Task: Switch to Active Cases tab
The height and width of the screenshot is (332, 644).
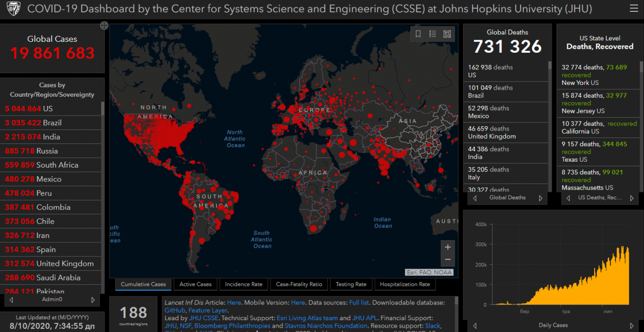Action: [x=195, y=284]
